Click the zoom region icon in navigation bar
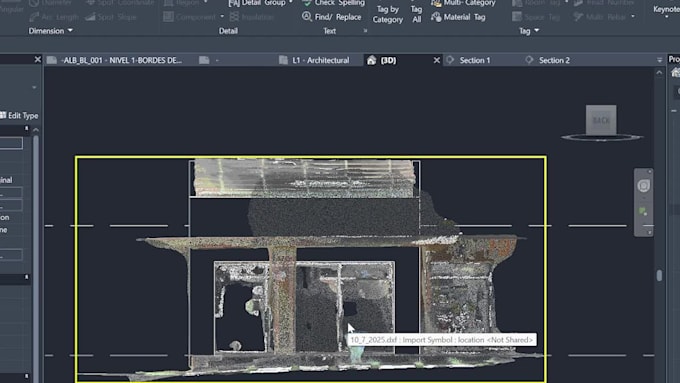This screenshot has width=680, height=383. (643, 212)
